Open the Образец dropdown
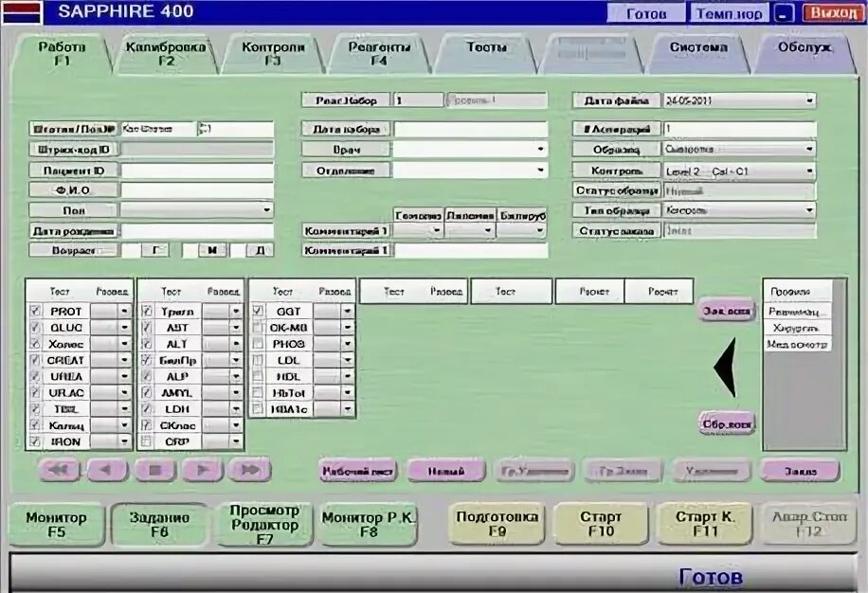This screenshot has height=593, width=868. 809,149
